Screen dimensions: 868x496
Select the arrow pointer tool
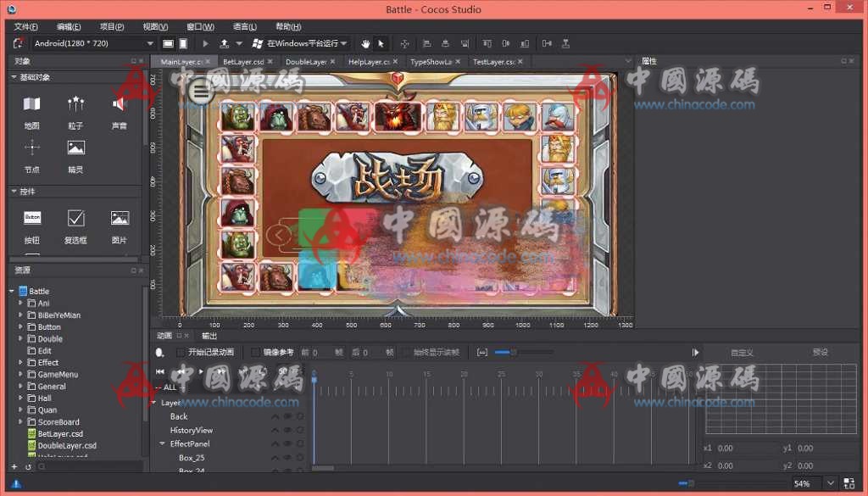(x=381, y=44)
